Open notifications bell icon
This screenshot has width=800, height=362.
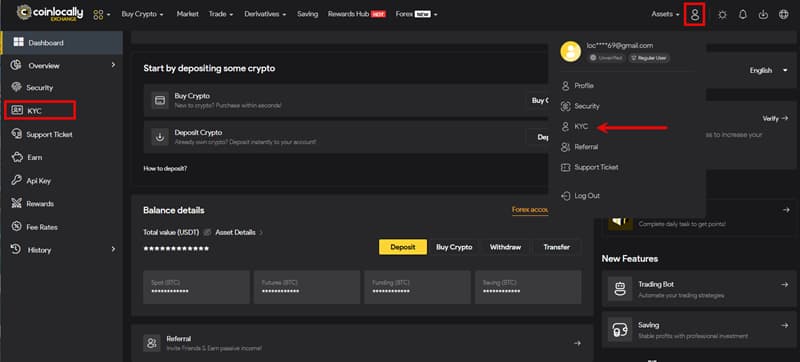[x=743, y=15]
